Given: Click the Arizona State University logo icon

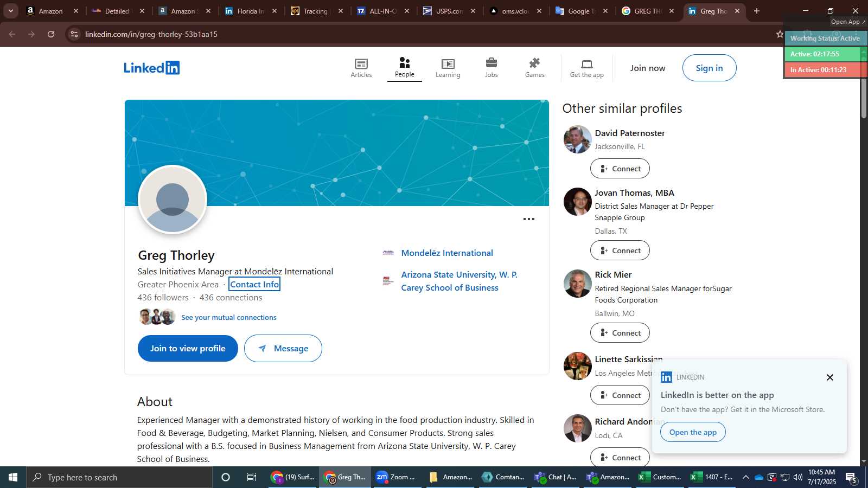Looking at the screenshot, I should [388, 281].
